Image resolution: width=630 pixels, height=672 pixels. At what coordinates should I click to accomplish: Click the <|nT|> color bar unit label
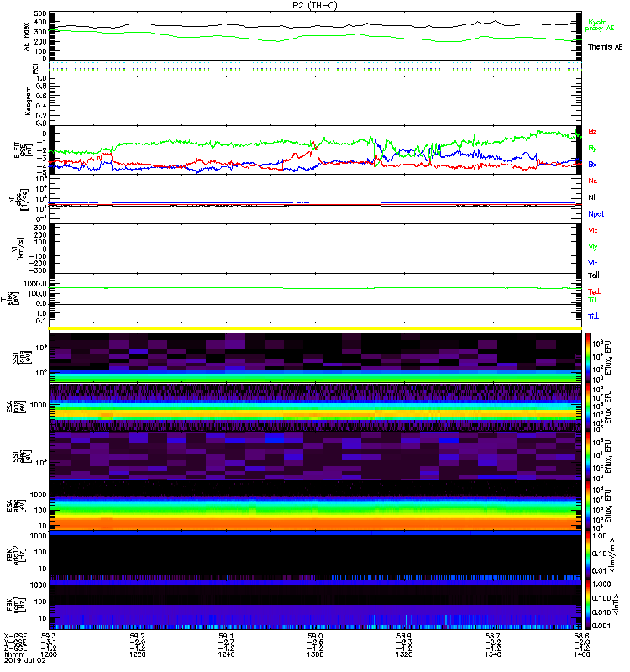tap(617, 604)
